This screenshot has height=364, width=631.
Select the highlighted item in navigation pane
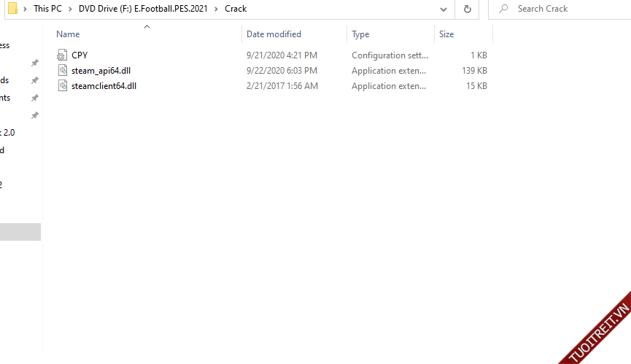pyautogui.click(x=20, y=232)
